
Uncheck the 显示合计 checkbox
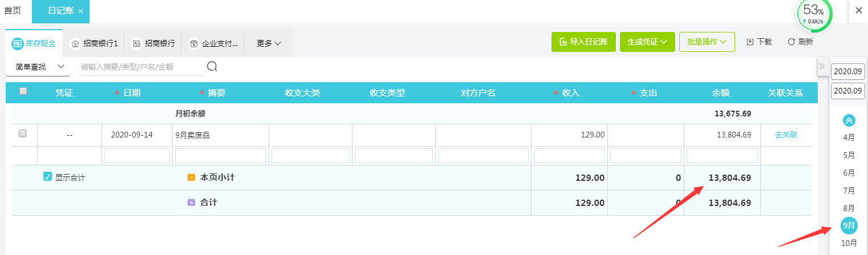(x=48, y=177)
